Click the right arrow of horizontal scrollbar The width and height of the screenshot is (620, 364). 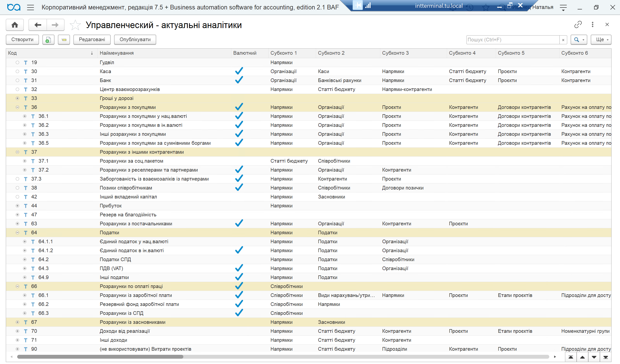tap(555, 357)
